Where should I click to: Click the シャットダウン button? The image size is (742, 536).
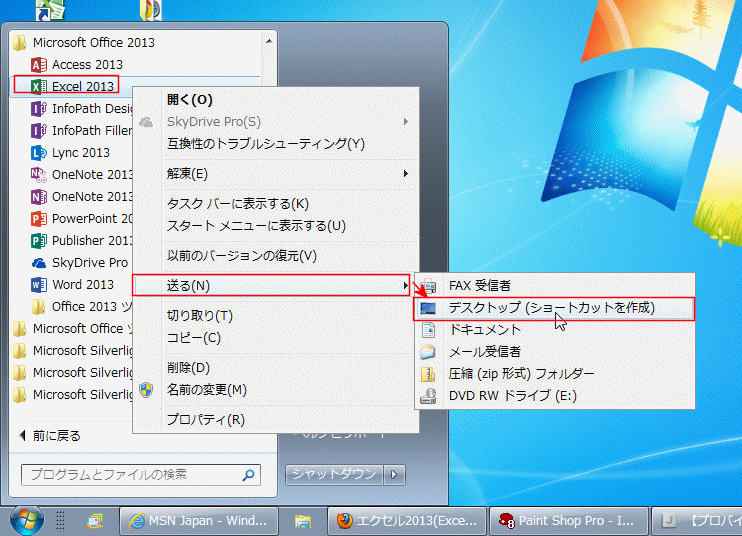coord(334,474)
